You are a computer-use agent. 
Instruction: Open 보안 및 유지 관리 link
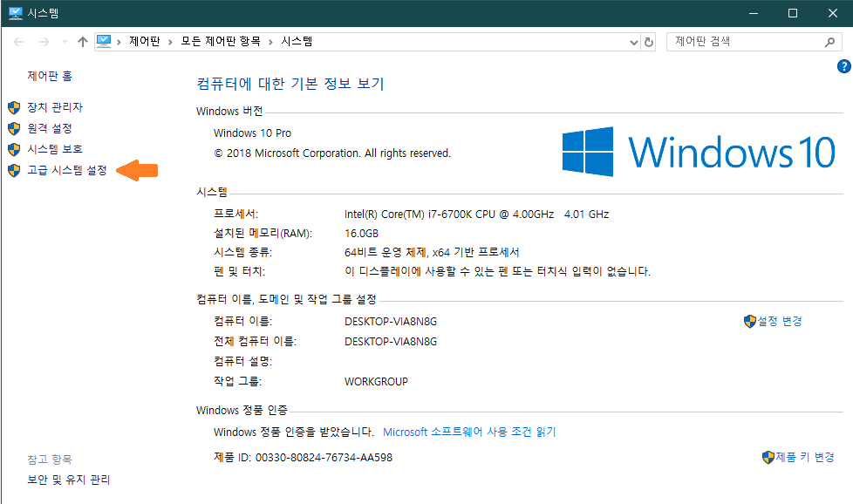click(69, 480)
